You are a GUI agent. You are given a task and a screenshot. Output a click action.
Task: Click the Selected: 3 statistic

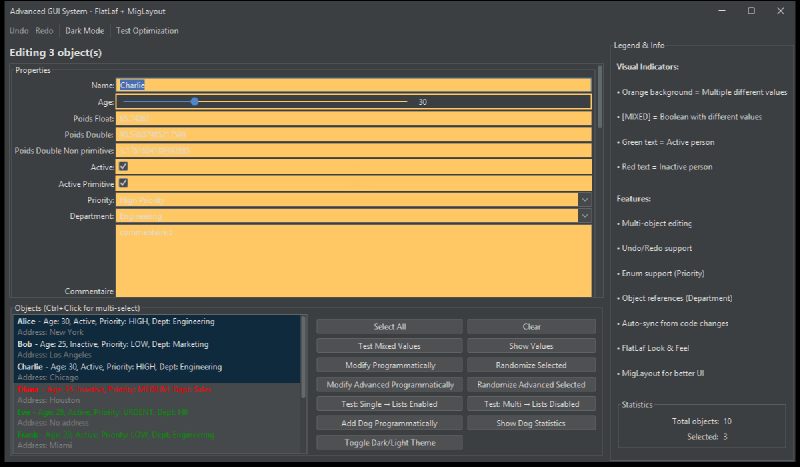click(x=707, y=437)
